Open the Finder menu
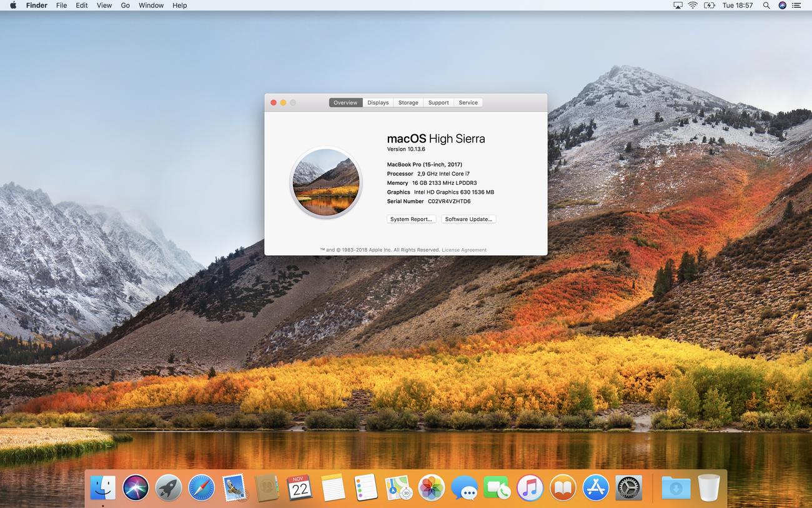The image size is (812, 508). (x=37, y=5)
